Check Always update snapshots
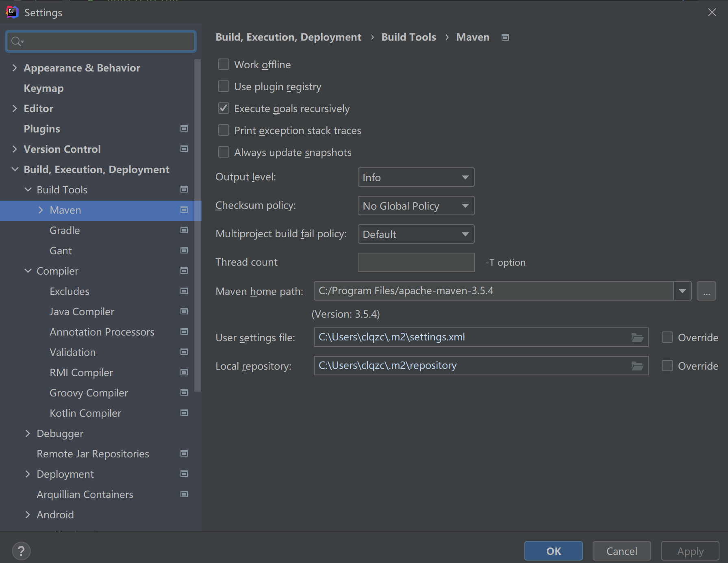The image size is (728, 563). tap(224, 152)
